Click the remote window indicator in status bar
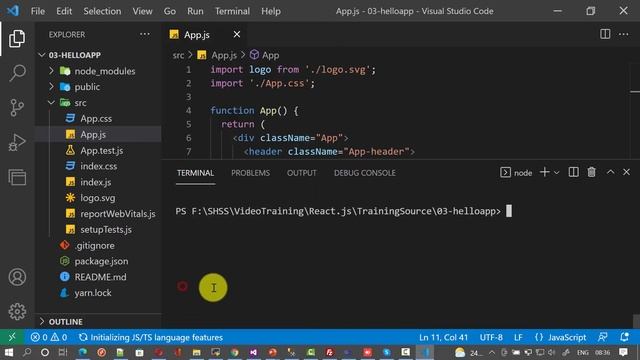This screenshot has width=640, height=360. [x=12, y=337]
